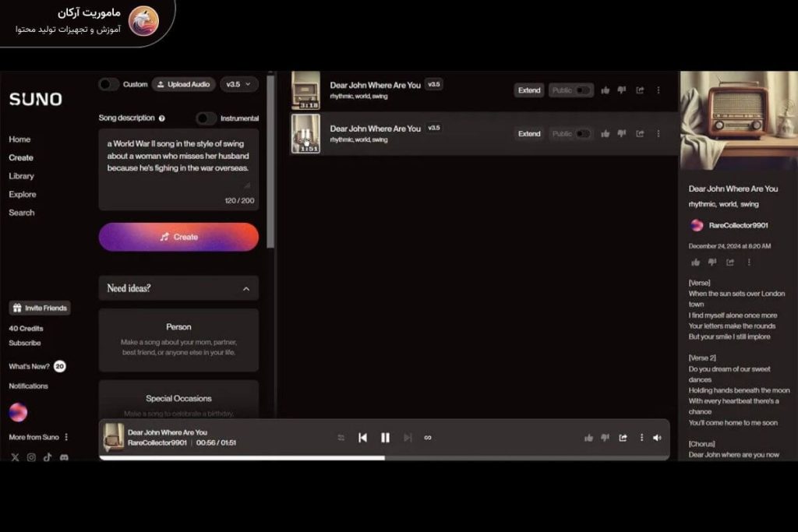The image size is (798, 532).
Task: Dislike the second Dear John version
Action: 620,133
